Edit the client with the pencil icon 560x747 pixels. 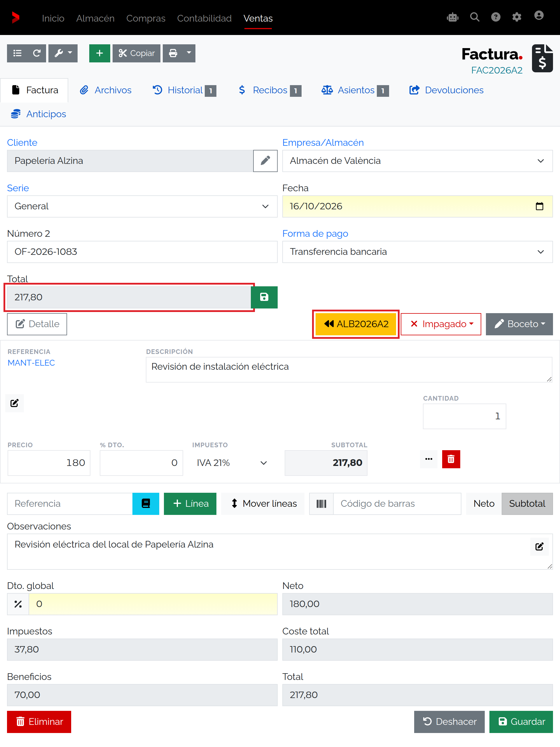click(x=265, y=161)
